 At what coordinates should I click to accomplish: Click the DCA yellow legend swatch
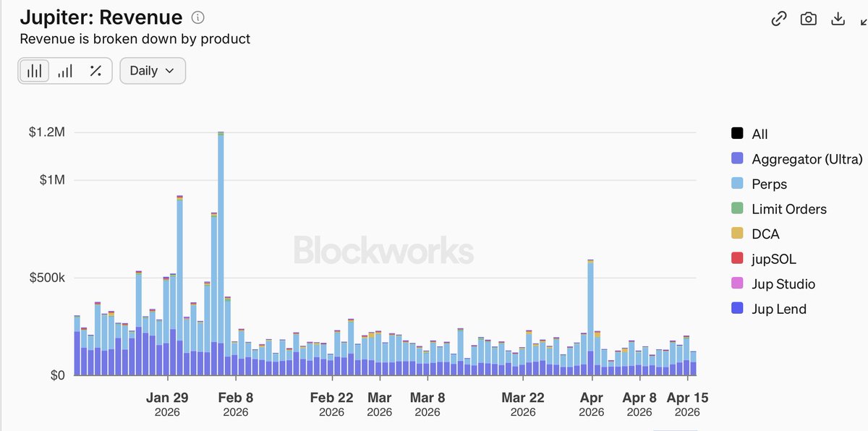(737, 234)
